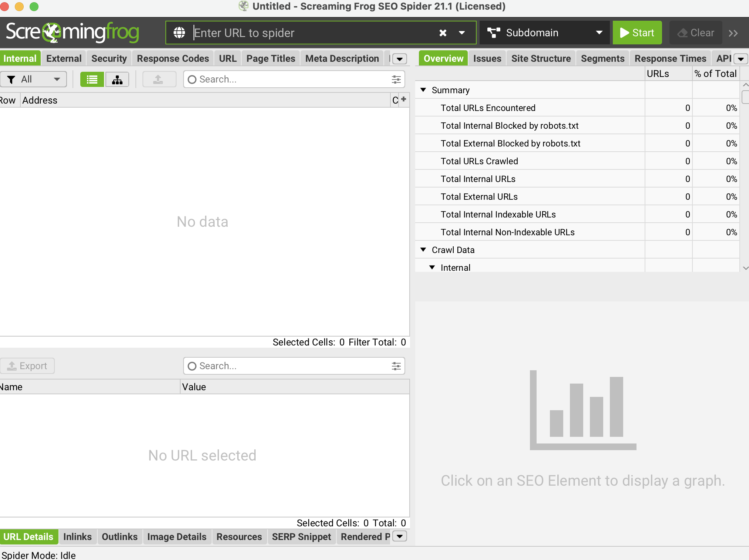Click the upload export icon button
Viewport: 749px width, 560px height.
pyautogui.click(x=158, y=79)
